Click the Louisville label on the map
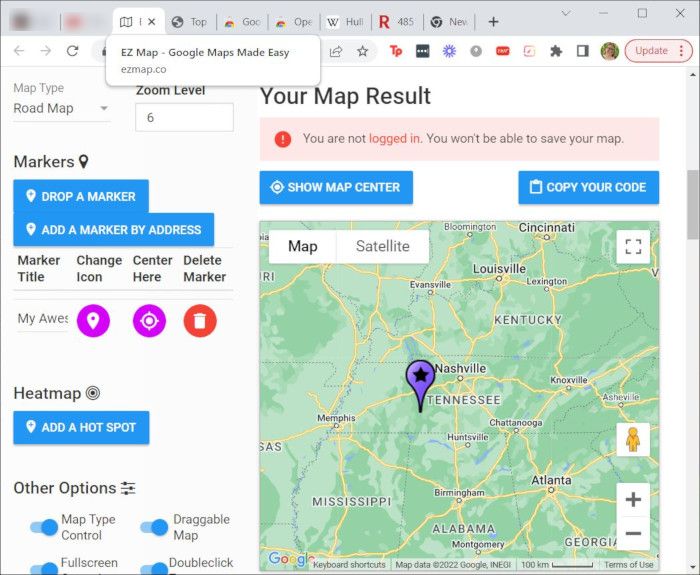The image size is (700, 575). 499,269
